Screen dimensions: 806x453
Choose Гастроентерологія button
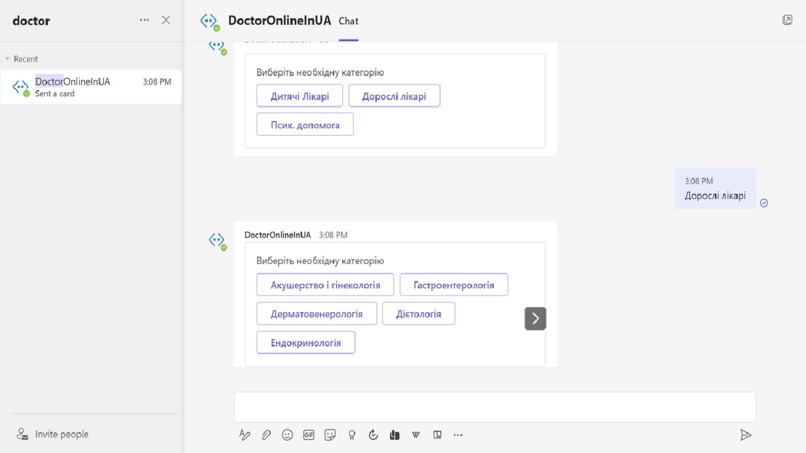pos(454,285)
